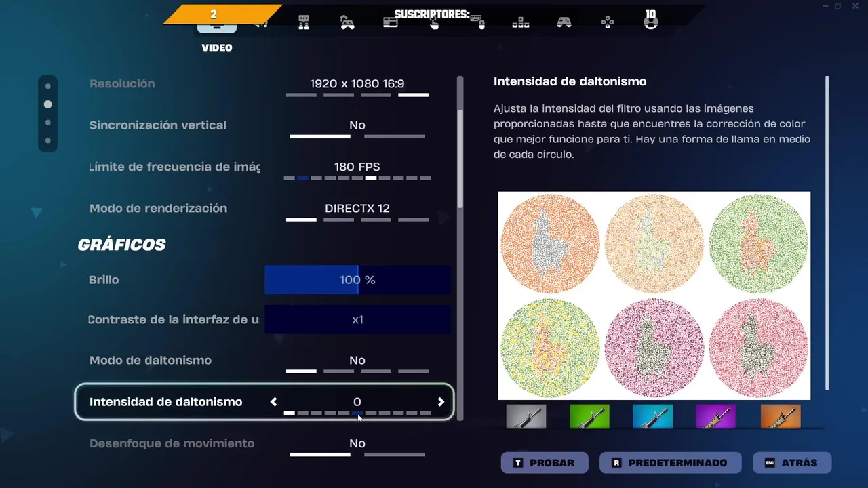Click the ATRÁS back button
The height and width of the screenshot is (488, 868).
click(792, 463)
